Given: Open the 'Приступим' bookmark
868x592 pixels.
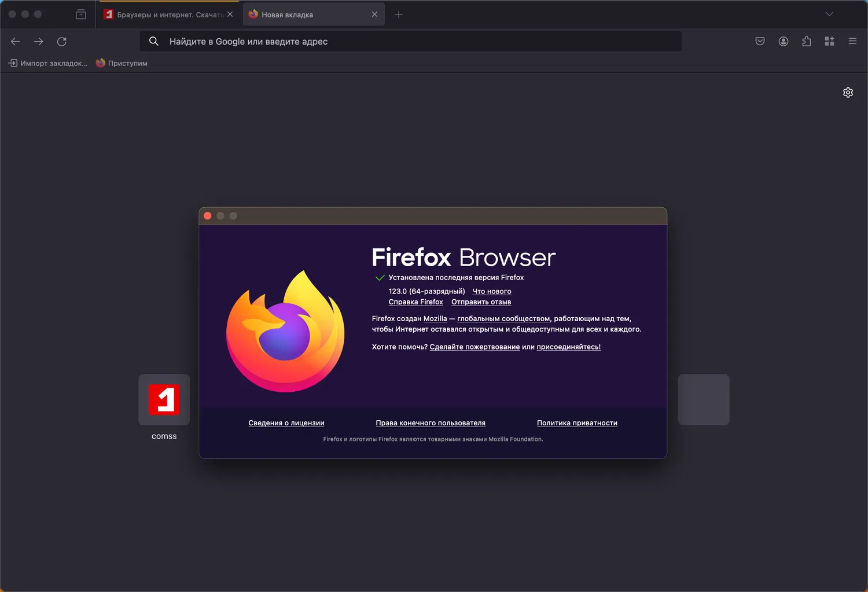Looking at the screenshot, I should (x=122, y=63).
